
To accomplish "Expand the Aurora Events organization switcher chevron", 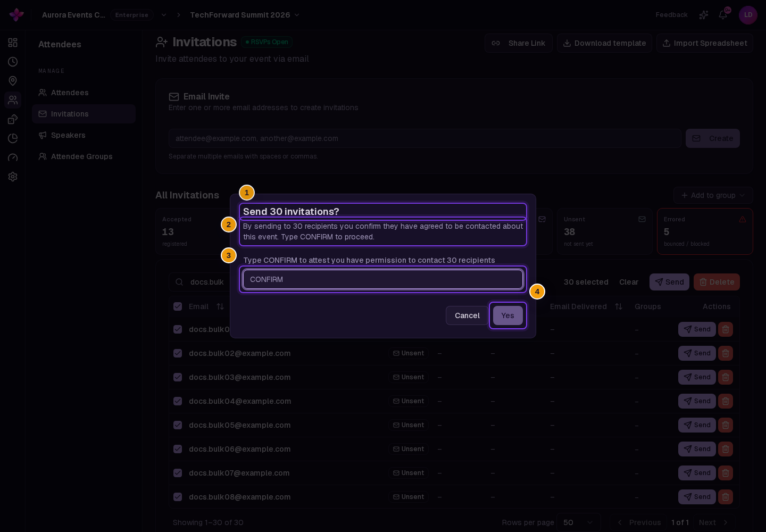I will pos(164,15).
